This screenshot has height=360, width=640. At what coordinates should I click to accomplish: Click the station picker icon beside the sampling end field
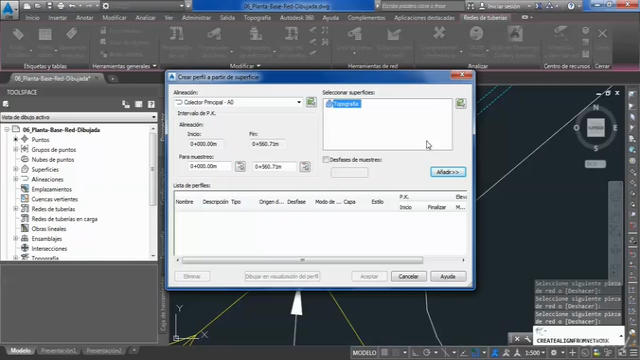[x=305, y=167]
